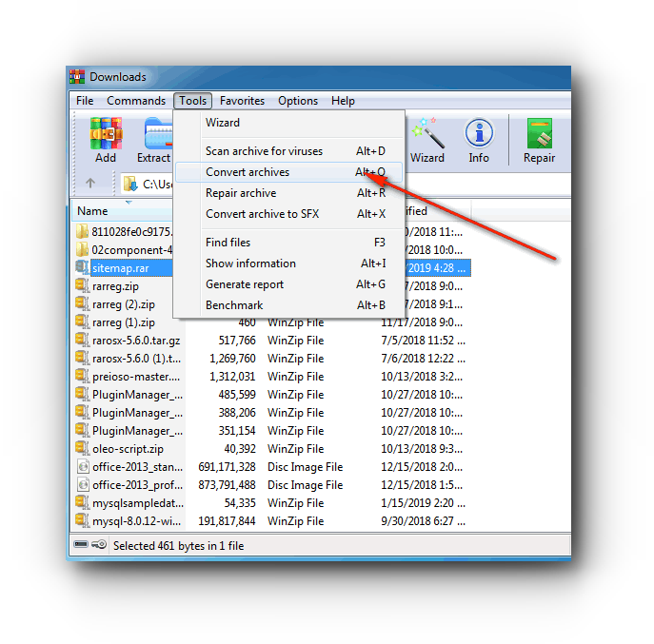The height and width of the screenshot is (644, 654).
Task: Select PluginManager file sized 388,206
Action: click(138, 413)
